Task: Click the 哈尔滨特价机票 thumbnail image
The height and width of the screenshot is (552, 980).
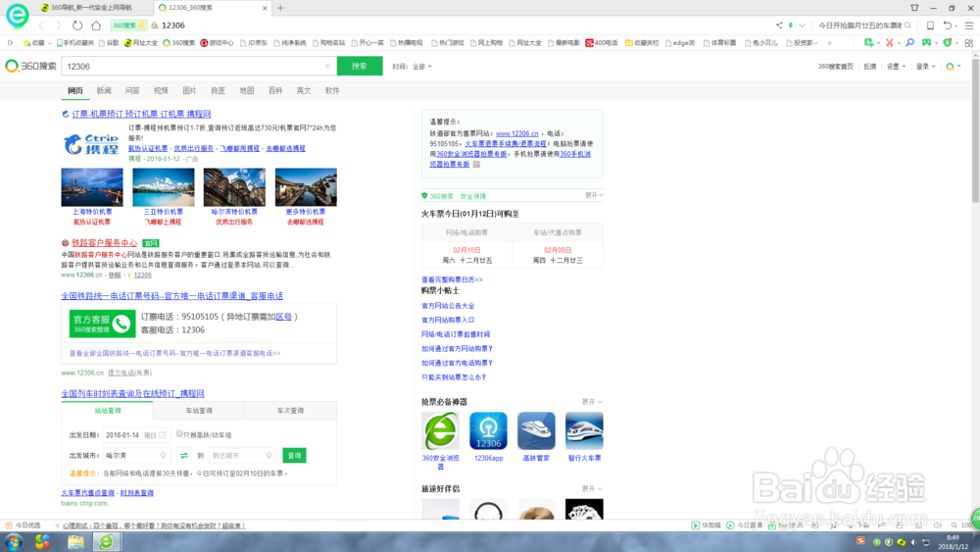Action: (x=234, y=187)
